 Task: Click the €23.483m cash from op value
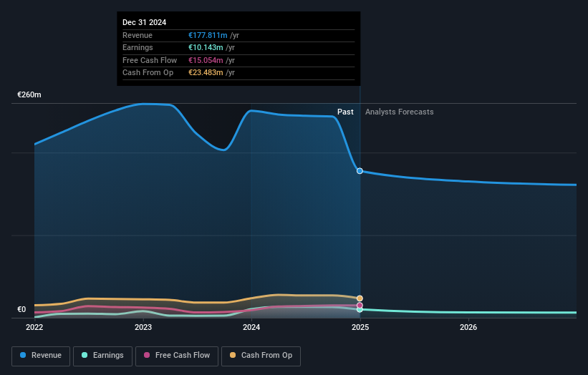(206, 73)
